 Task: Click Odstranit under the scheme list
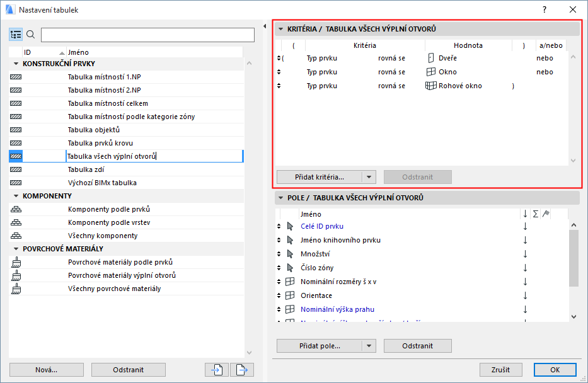[x=128, y=370]
